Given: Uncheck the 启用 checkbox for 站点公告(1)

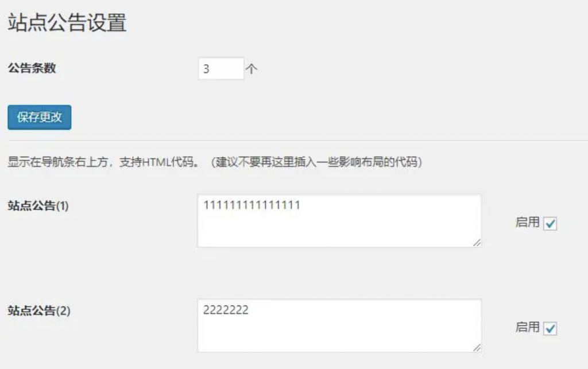Looking at the screenshot, I should (550, 224).
